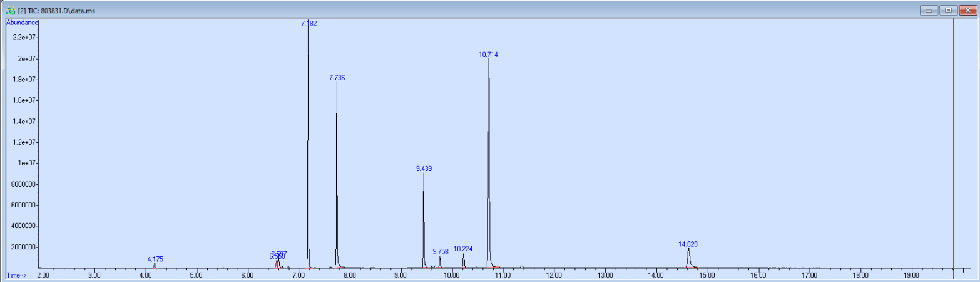Screen dimensions: 980x282
Task: Click the 1.2e+07 abundance tick value
Action: pos(26,142)
